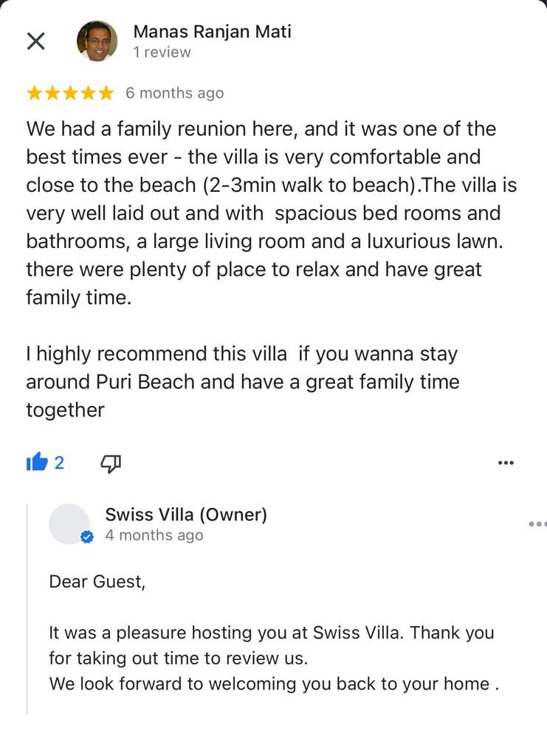
Task: Click the "6 months ago" review timestamp
Action: point(174,93)
